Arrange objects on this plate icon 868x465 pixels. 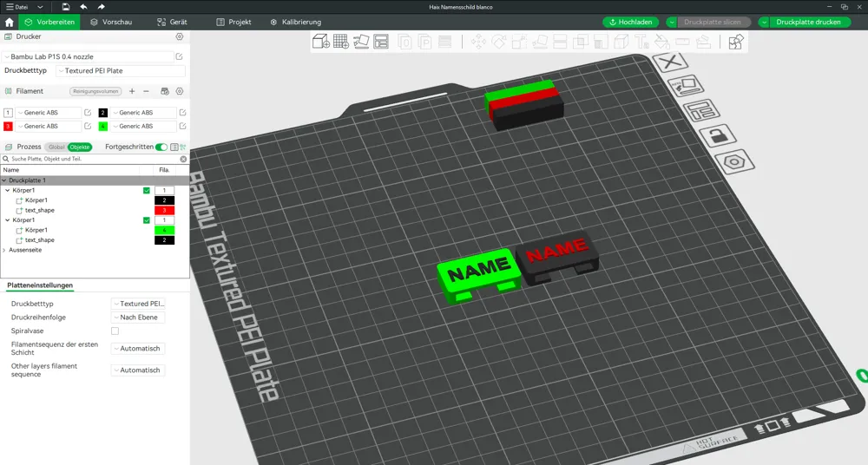(x=702, y=110)
